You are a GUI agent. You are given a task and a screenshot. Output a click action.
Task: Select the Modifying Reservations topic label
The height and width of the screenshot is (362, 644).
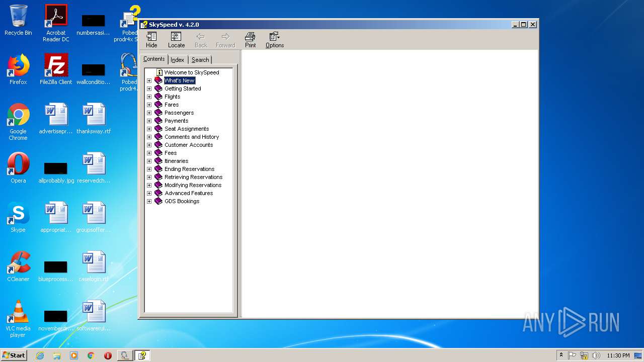tap(193, 185)
